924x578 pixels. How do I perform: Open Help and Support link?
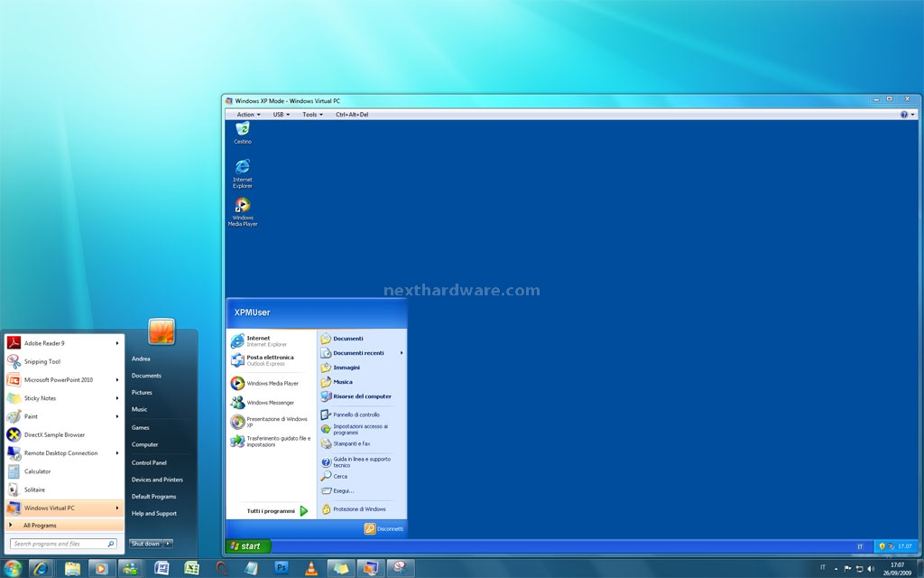(x=154, y=513)
